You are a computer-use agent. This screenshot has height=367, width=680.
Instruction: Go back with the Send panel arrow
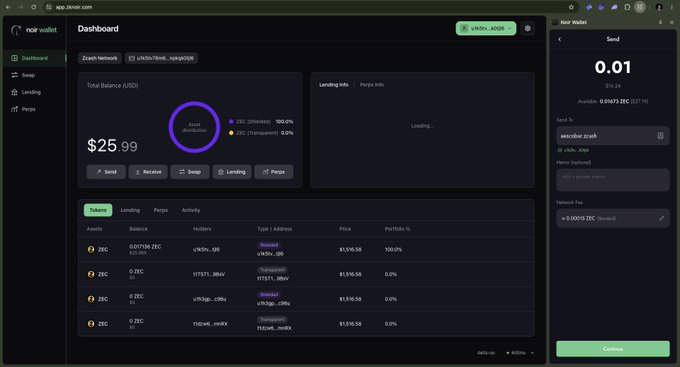coord(559,39)
